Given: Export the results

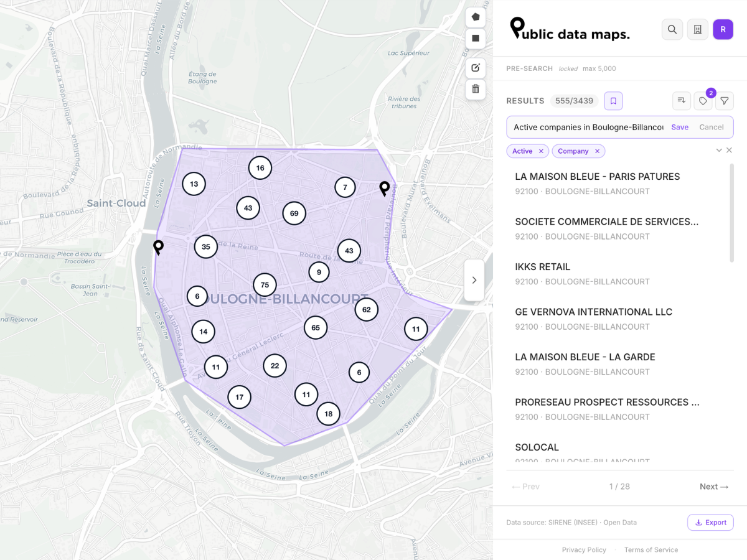Looking at the screenshot, I should click(x=710, y=523).
